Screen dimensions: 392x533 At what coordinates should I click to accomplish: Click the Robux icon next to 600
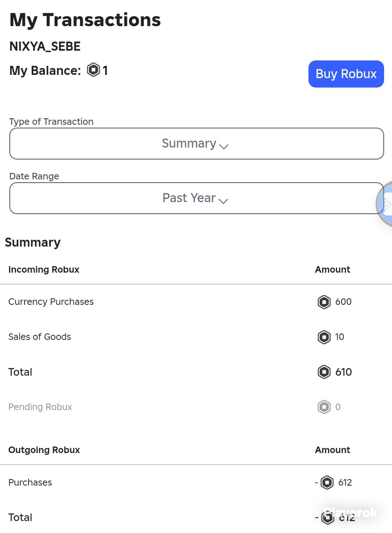324,302
